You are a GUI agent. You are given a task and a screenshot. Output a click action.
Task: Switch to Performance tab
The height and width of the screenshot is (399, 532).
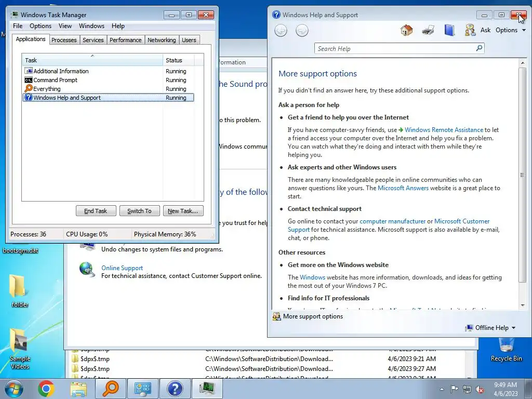(x=125, y=39)
